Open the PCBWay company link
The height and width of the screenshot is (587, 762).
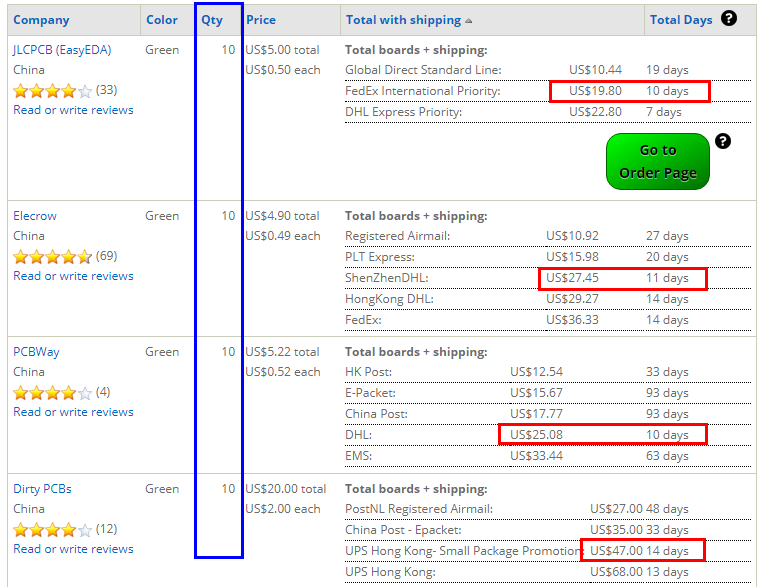point(36,352)
